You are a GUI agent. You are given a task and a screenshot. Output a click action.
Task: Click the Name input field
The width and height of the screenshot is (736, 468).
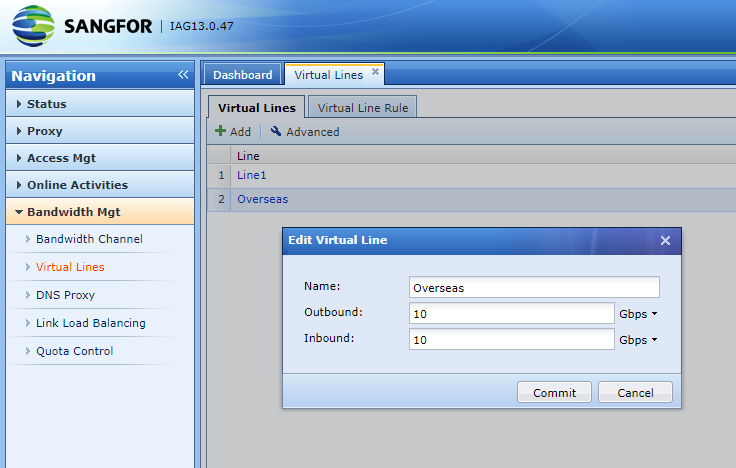tap(534, 287)
